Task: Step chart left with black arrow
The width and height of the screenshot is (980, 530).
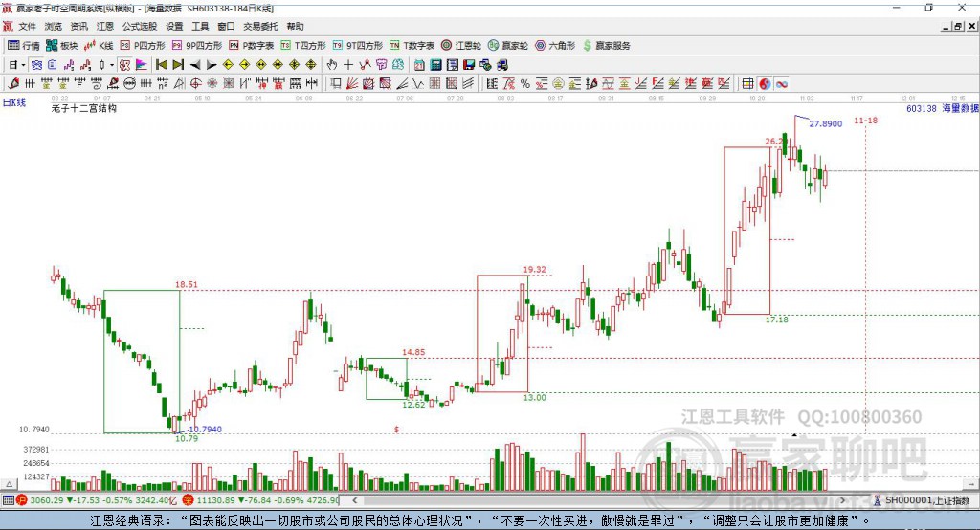Action: pyautogui.click(x=195, y=65)
